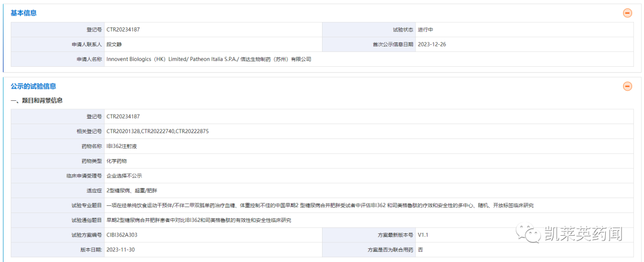This screenshot has width=644, height=262.
Task: Collapse the 基本信息 section with minus icon
Action: pos(627,13)
